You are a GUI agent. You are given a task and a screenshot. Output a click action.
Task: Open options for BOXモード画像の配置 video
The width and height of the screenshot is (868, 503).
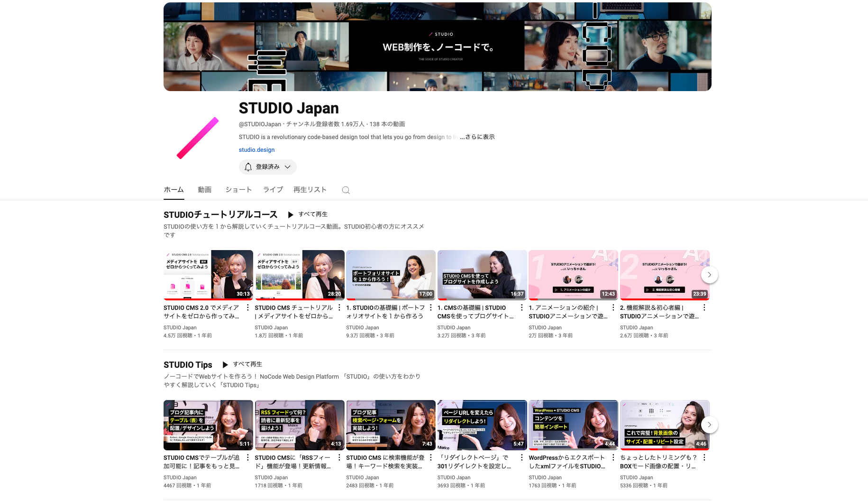click(704, 457)
